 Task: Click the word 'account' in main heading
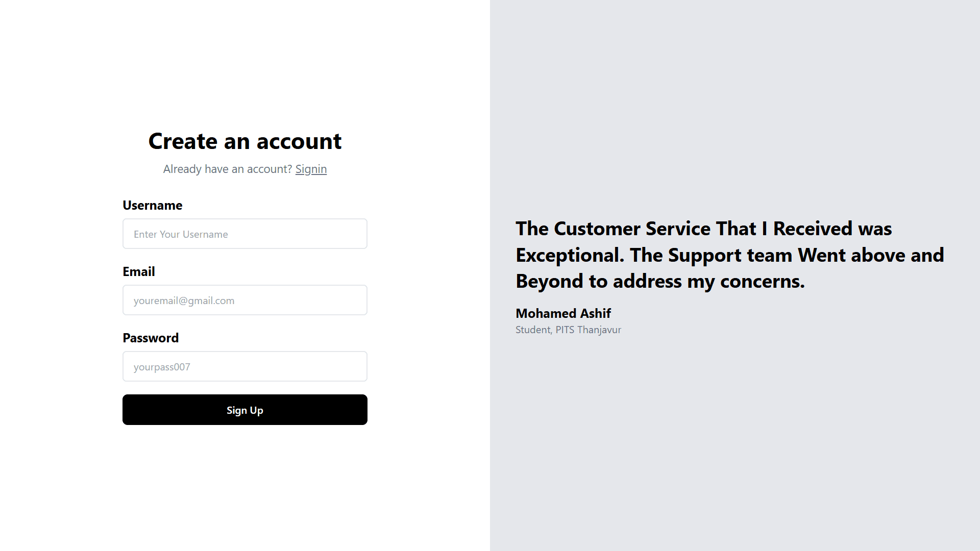299,141
